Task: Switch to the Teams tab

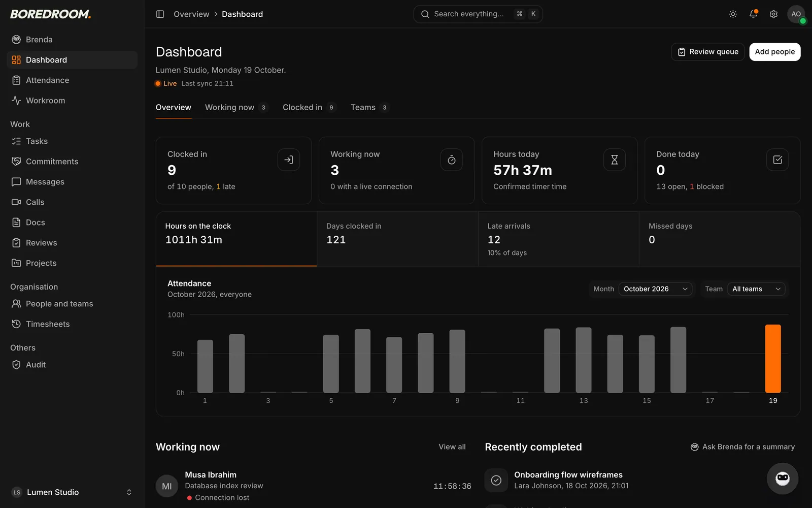Action: 369,107
